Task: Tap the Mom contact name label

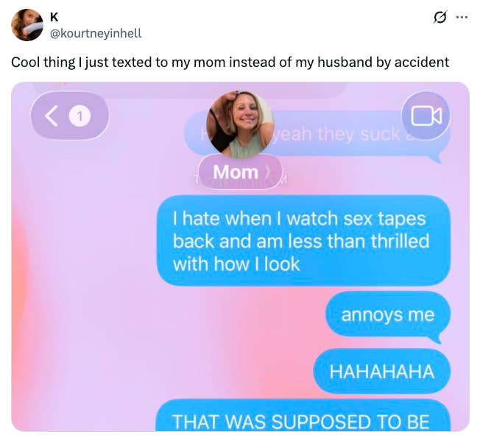Action: point(236,172)
